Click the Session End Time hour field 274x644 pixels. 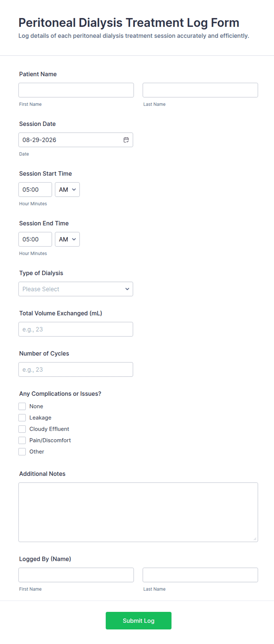35,239
